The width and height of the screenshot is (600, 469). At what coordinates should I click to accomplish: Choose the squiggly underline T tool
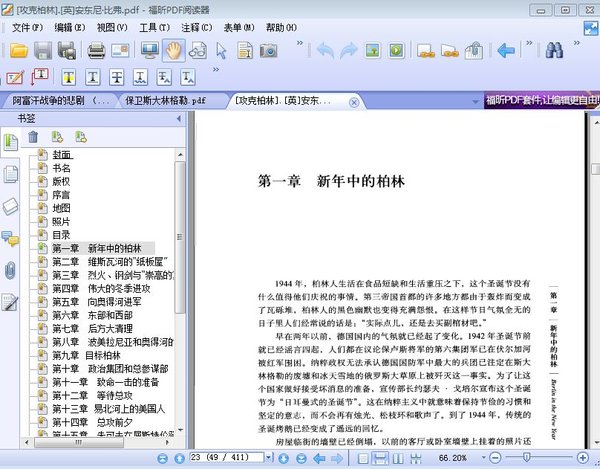point(140,77)
